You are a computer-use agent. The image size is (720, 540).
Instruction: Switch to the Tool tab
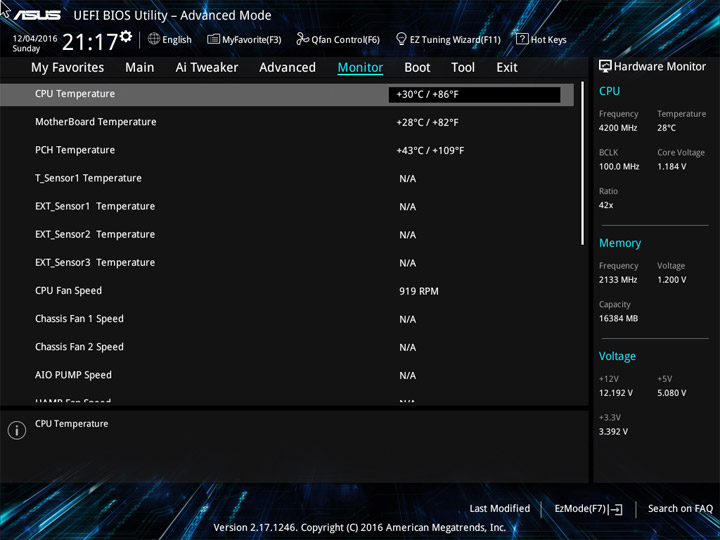(x=463, y=68)
